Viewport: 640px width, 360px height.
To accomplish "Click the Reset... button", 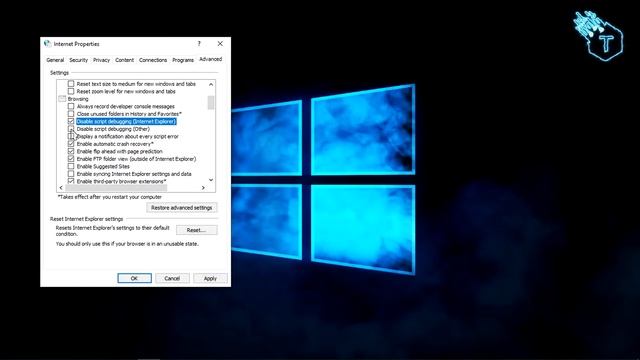I will (196, 230).
